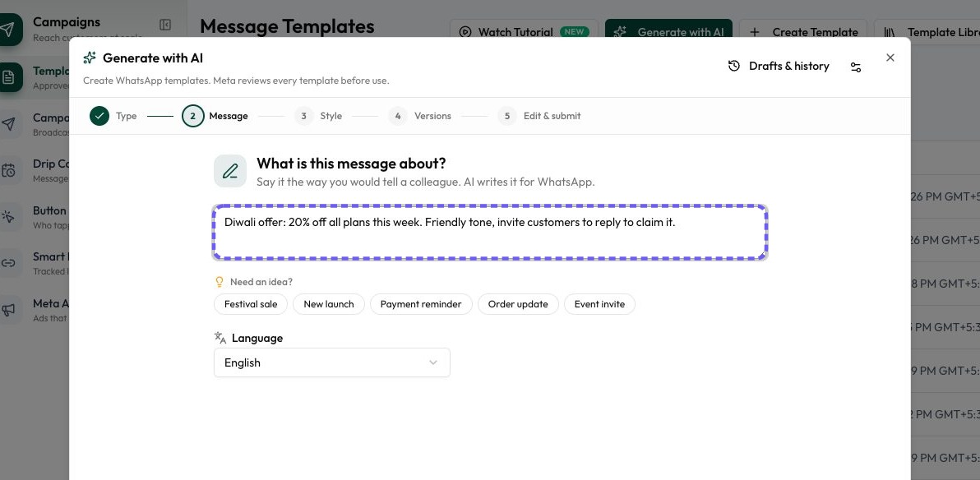The width and height of the screenshot is (980, 480).
Task: Choose the Payment reminder idea chip
Action: coord(421,304)
